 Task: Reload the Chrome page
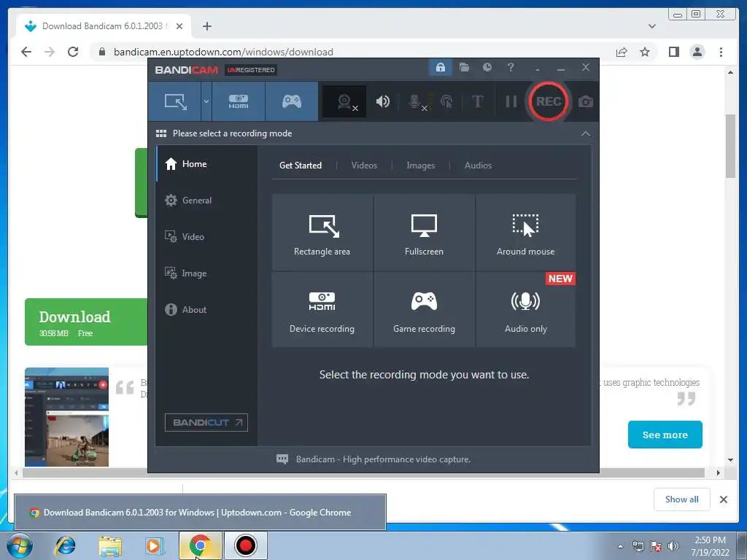73,52
